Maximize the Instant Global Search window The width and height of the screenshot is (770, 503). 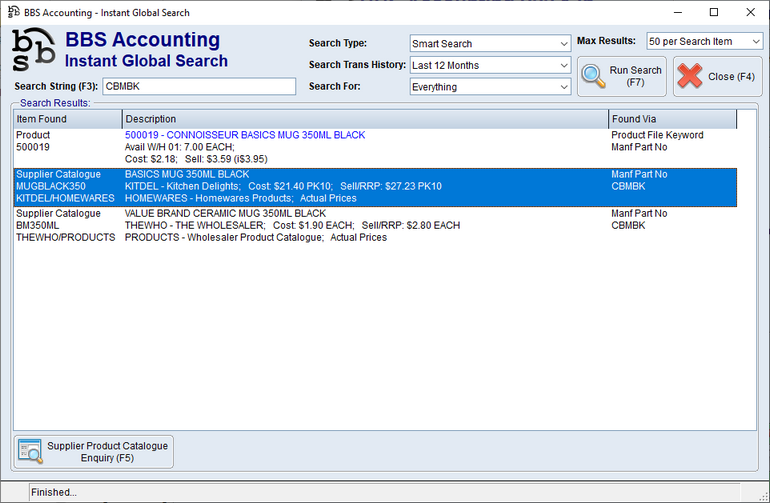[x=713, y=12]
